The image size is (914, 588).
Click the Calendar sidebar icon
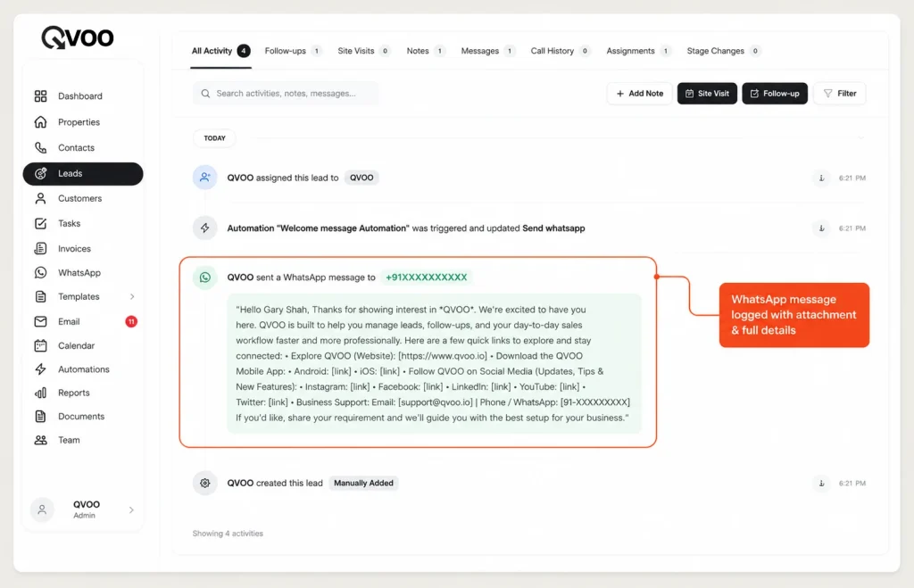(x=40, y=345)
